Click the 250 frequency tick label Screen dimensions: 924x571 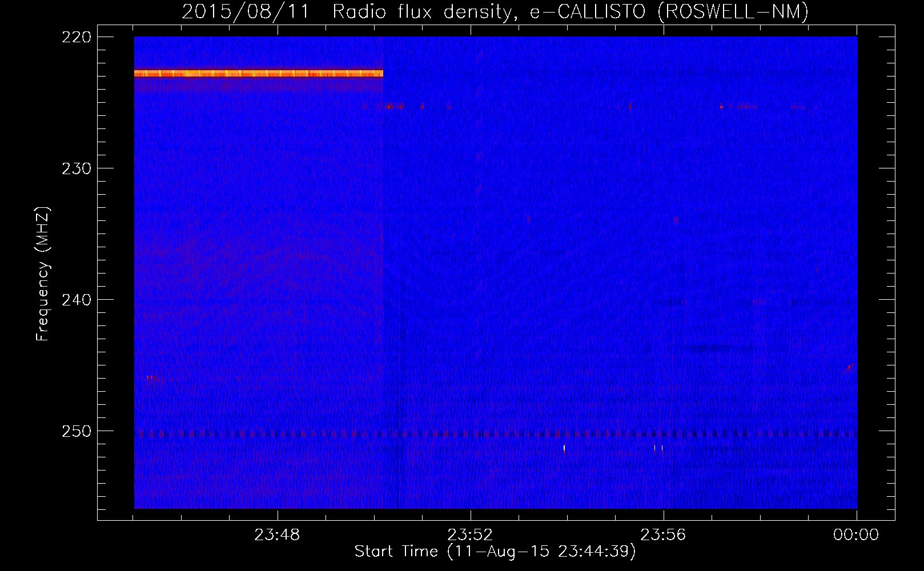77,431
